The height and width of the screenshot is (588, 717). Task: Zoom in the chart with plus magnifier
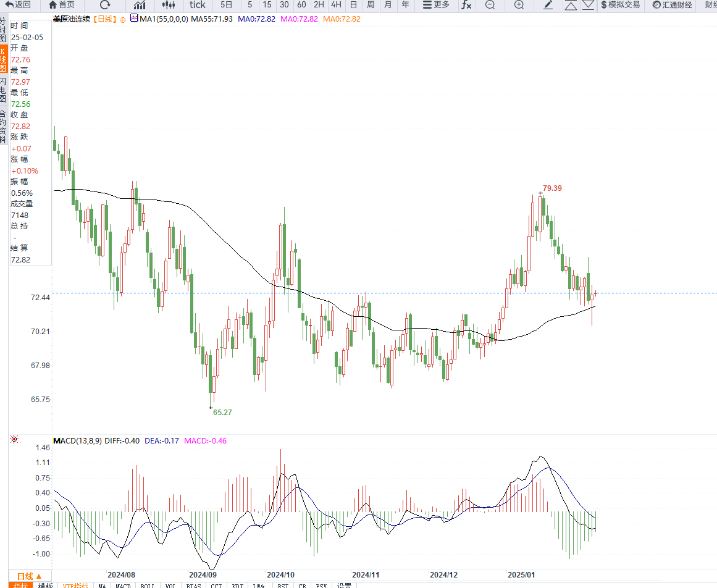coord(519,5)
